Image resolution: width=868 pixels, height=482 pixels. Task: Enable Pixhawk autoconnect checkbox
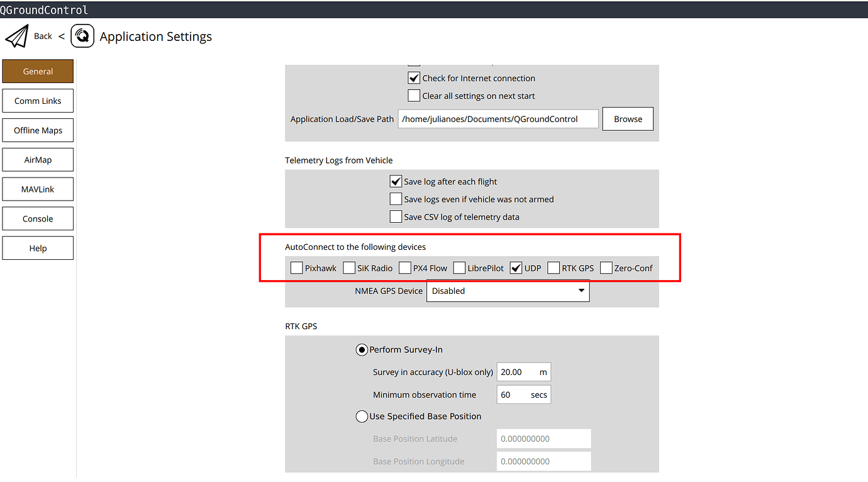pyautogui.click(x=297, y=269)
